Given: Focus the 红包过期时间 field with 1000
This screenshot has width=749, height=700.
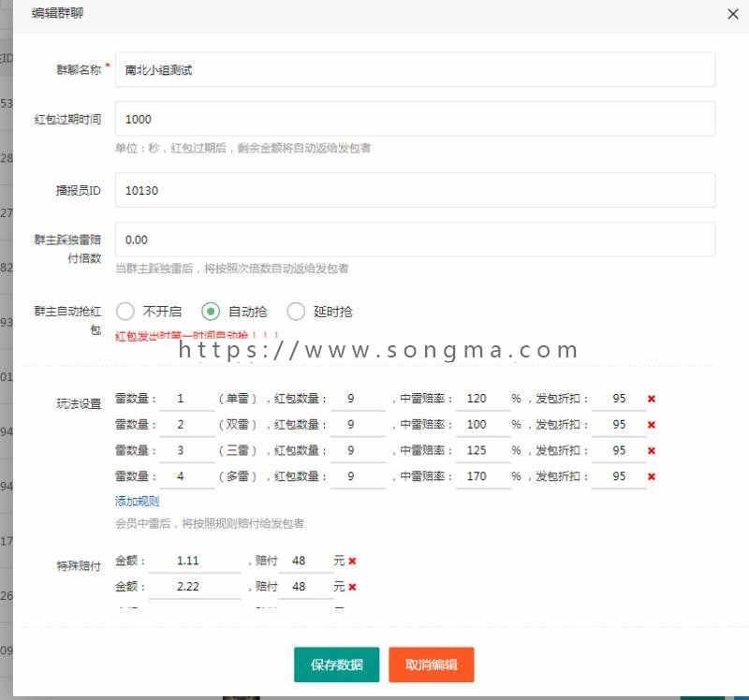Looking at the screenshot, I should 415,119.
